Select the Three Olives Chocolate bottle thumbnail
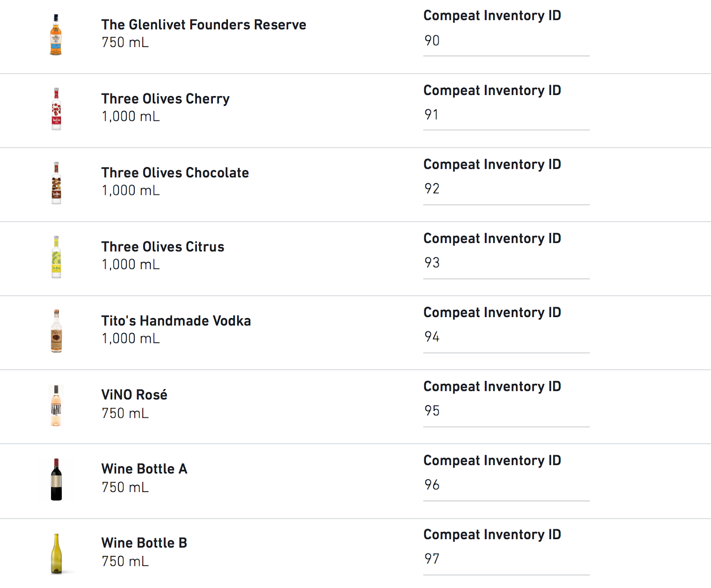 click(56, 183)
